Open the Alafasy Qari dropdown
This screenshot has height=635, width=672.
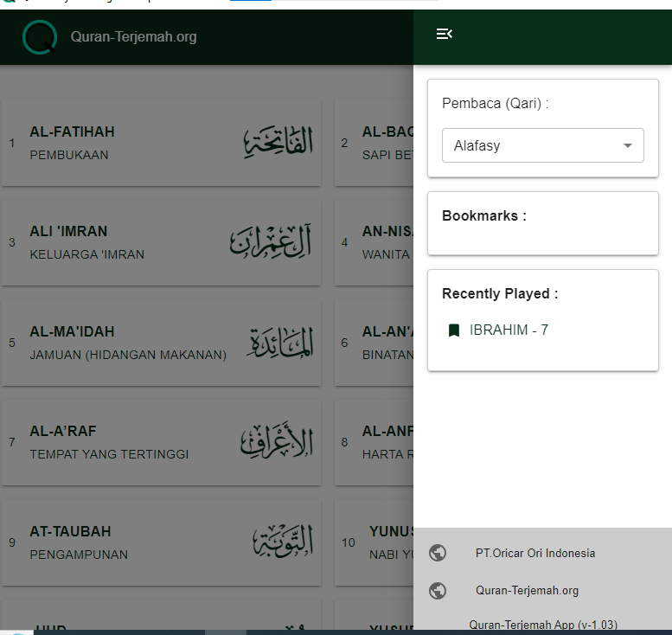[542, 145]
